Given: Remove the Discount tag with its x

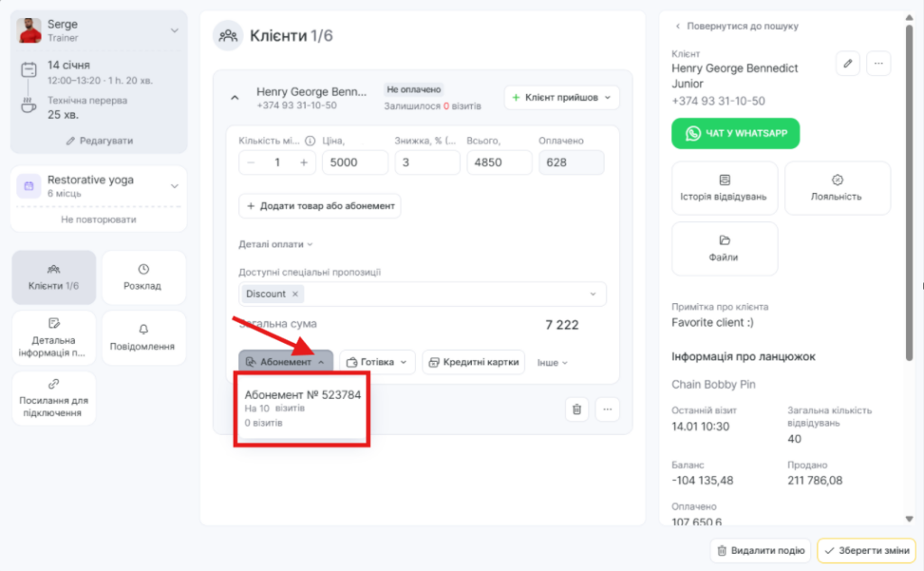Looking at the screenshot, I should click(295, 294).
